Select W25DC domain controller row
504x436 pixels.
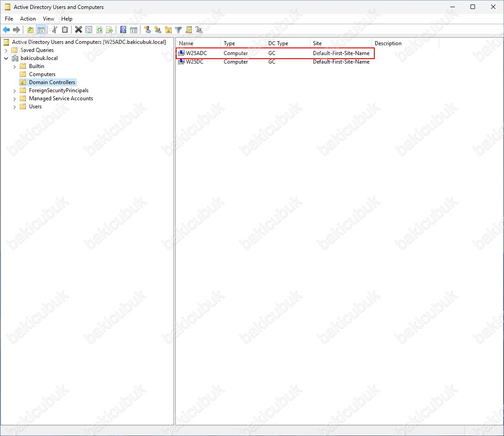[275, 61]
